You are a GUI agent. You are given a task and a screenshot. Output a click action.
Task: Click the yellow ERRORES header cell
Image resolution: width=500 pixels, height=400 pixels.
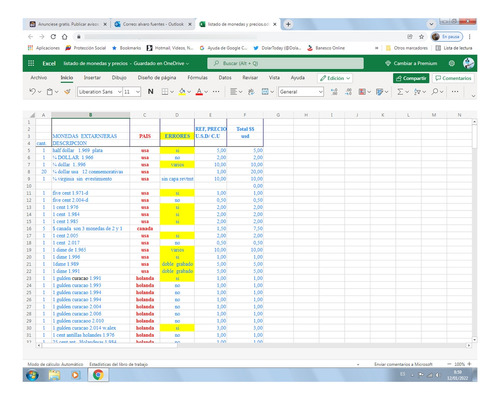[177, 136]
